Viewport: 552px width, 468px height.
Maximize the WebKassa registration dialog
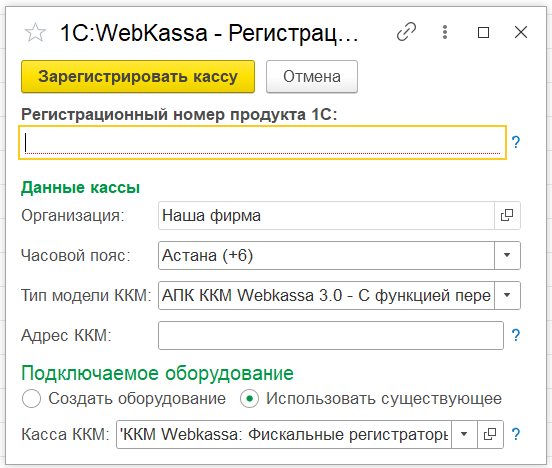(x=483, y=32)
